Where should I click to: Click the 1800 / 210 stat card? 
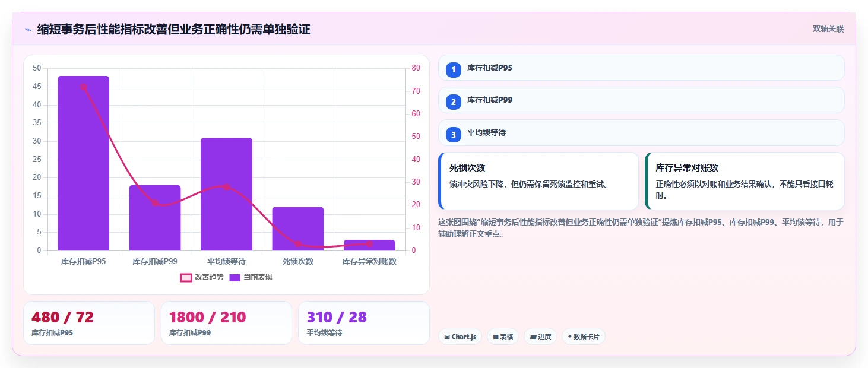(226, 323)
